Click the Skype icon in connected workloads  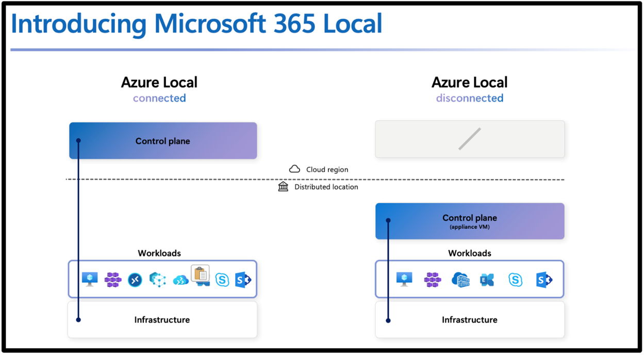tap(222, 280)
